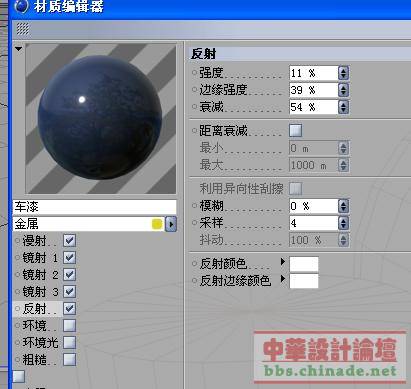Enable the 环境 checkbox
411x389 pixels.
[69, 326]
